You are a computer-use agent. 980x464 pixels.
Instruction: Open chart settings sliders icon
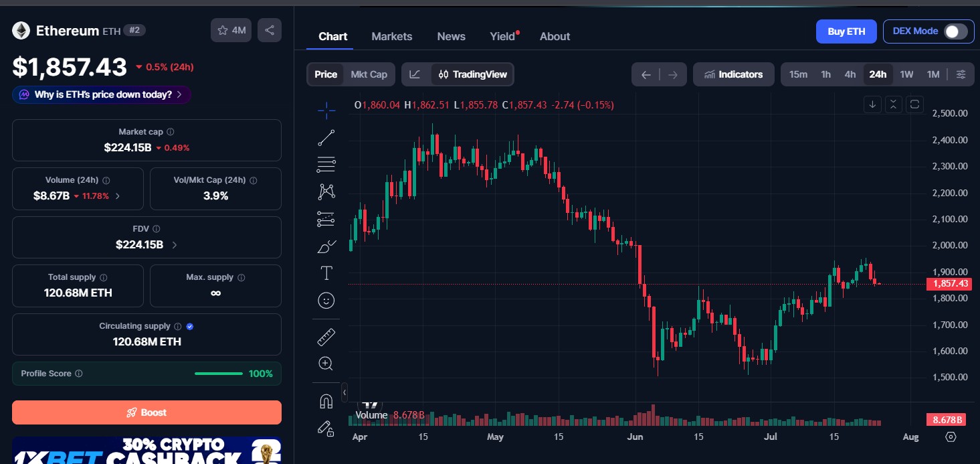(961, 74)
